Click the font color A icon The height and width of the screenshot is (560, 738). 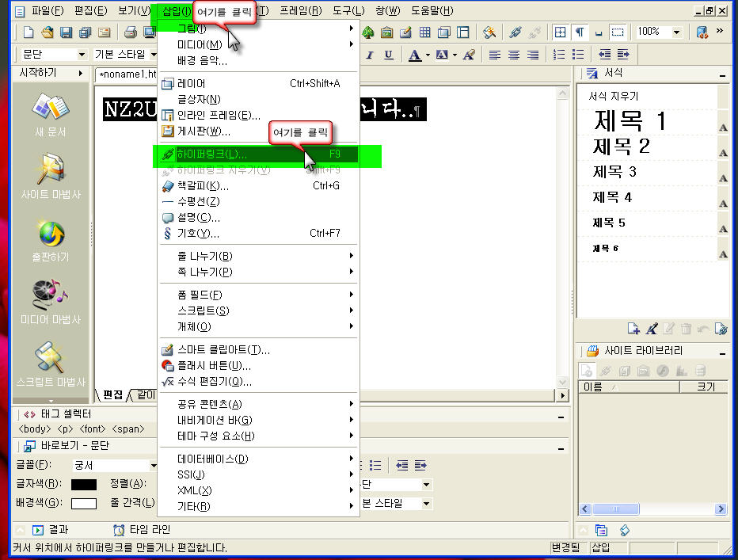tap(415, 55)
